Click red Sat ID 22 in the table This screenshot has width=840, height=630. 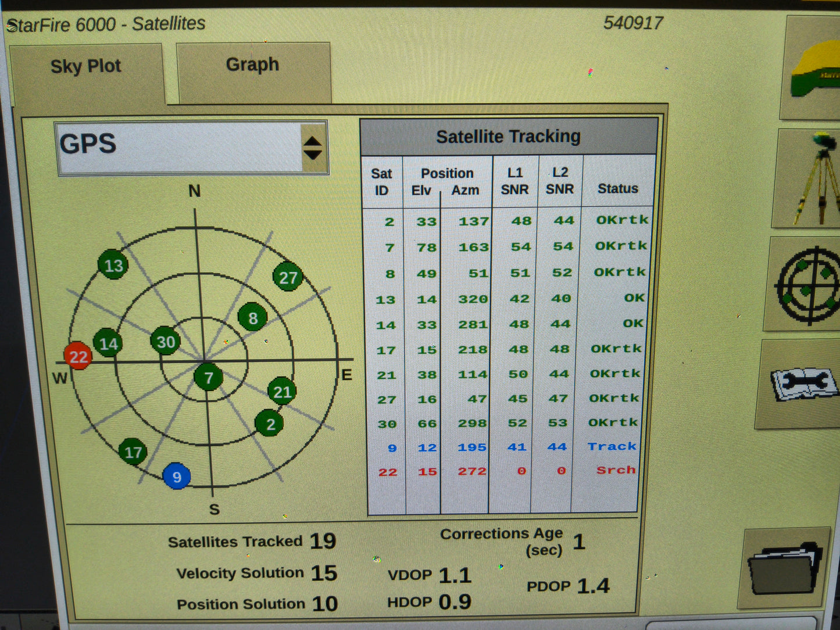point(388,472)
